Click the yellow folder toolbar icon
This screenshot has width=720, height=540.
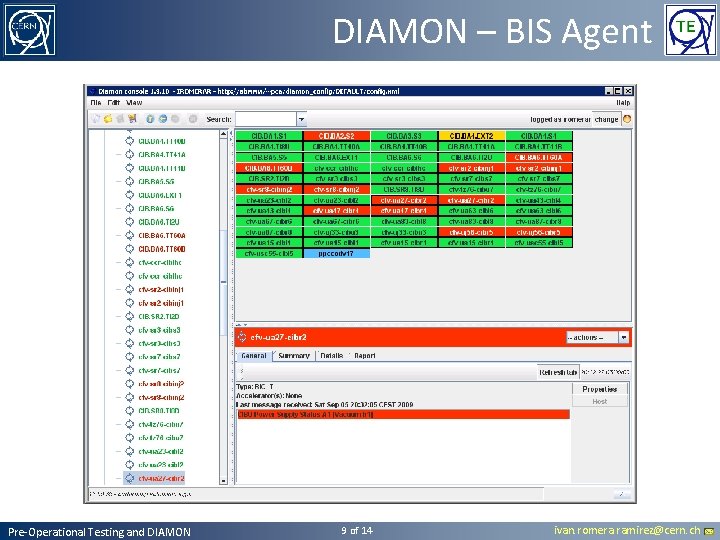click(x=108, y=119)
